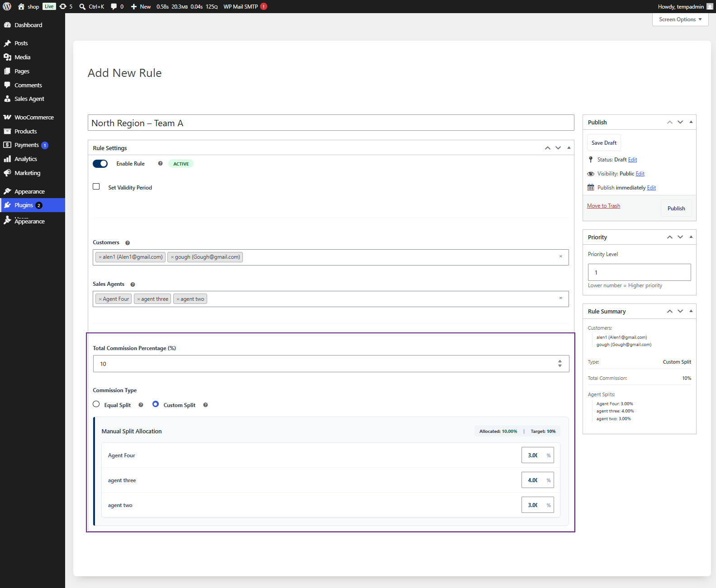Edit the Publish immediately date

coord(651,188)
